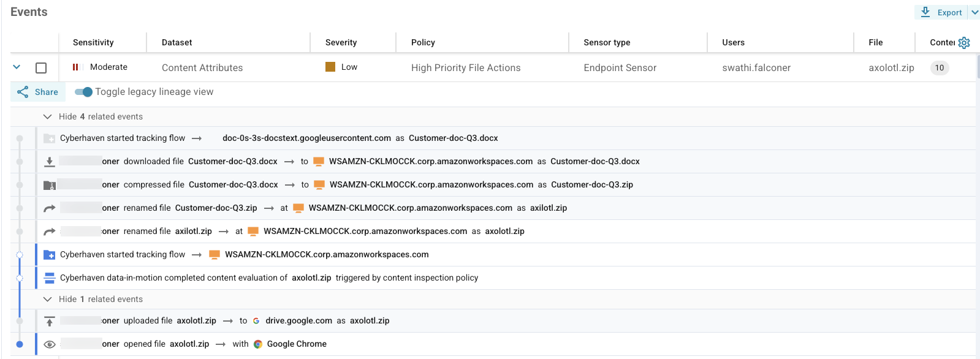Click the upload icon beside the uploaded file event
The width and height of the screenshot is (980, 359).
click(x=50, y=321)
